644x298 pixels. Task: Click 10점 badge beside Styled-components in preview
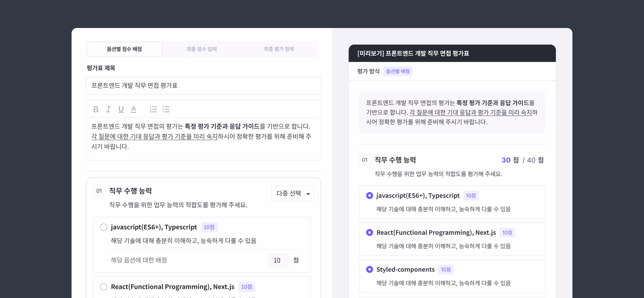(446, 270)
